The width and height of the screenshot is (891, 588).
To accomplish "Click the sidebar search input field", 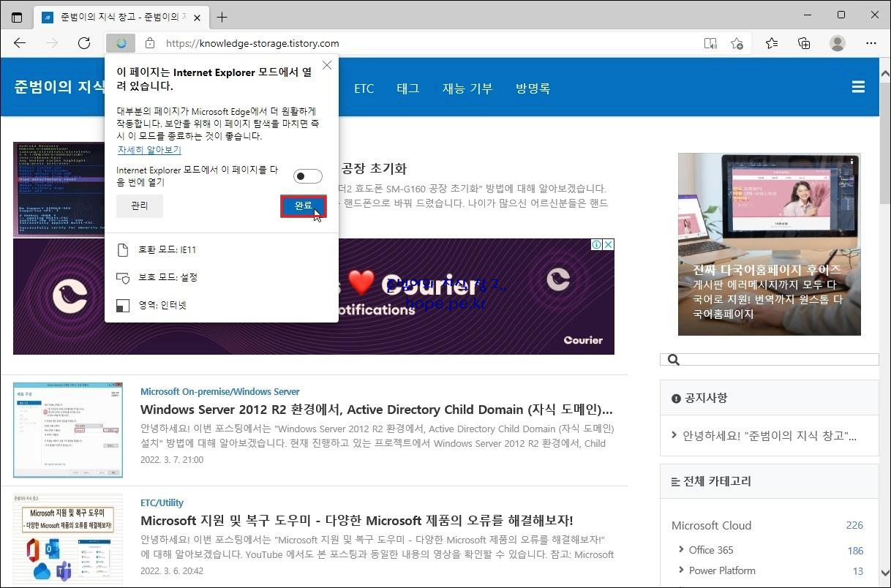I will [770, 360].
